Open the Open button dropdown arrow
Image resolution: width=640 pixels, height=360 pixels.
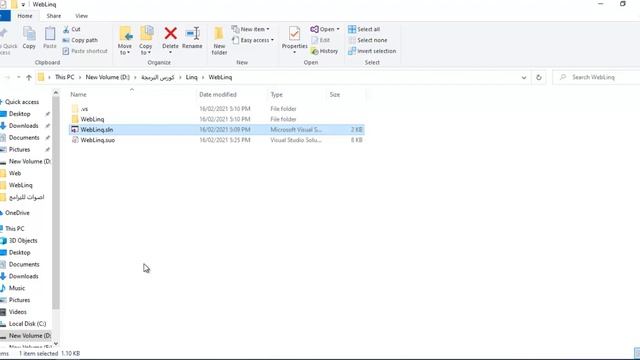(x=338, y=29)
